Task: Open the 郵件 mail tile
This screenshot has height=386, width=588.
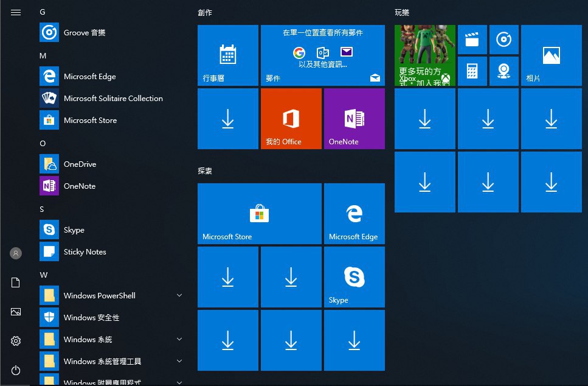Action: click(x=323, y=55)
